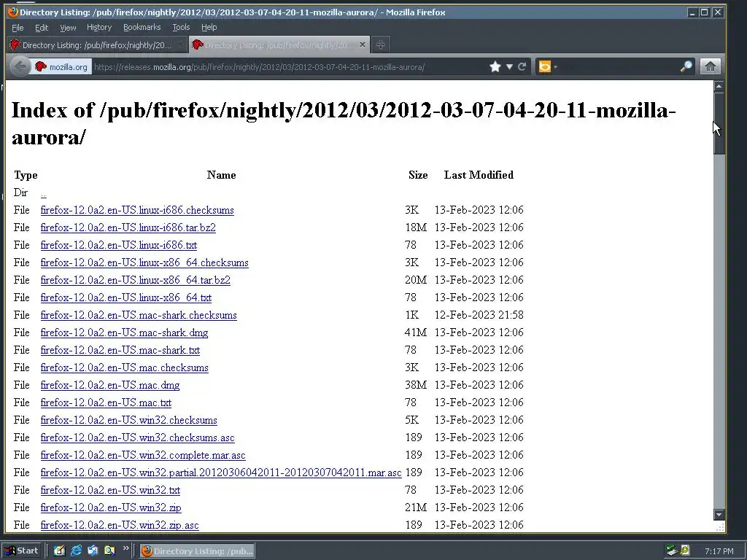Click fourth quick launch search-folder icon
This screenshot has width=747, height=560.
coord(109,551)
